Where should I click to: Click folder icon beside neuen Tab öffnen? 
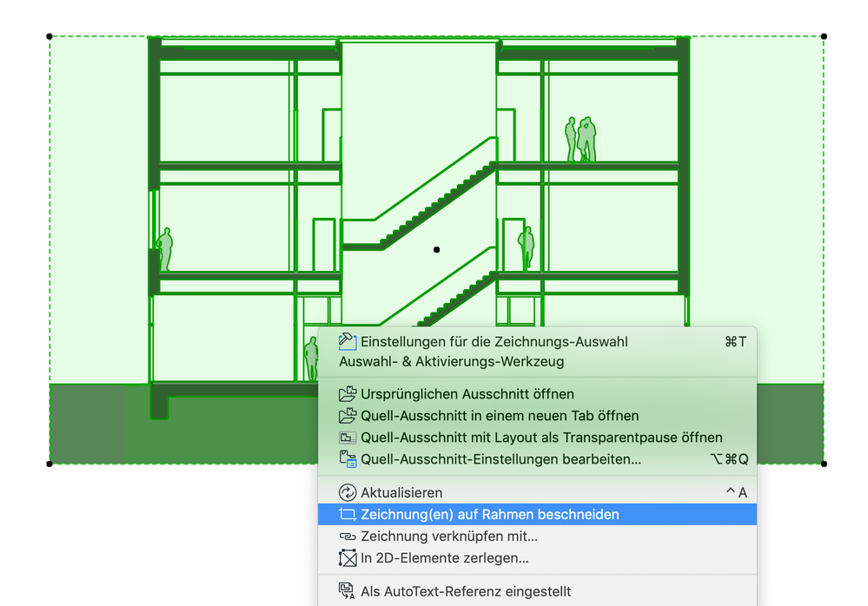[347, 415]
